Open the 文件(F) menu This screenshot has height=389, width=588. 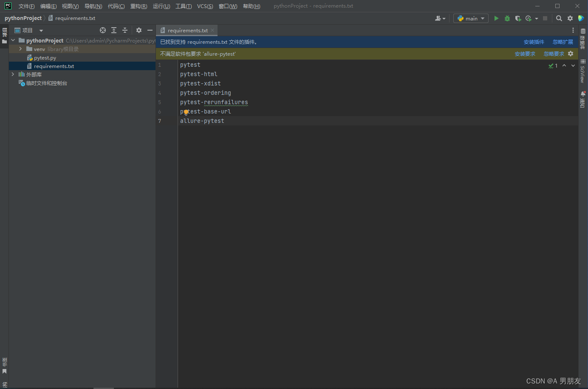[26, 6]
